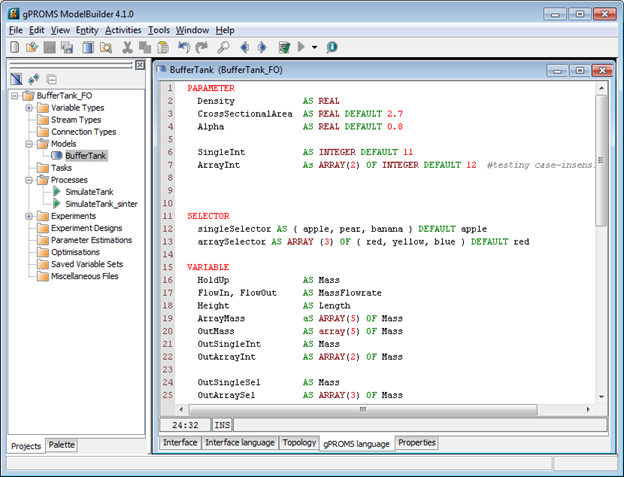
Task: Open the Tools menu
Action: 159,30
